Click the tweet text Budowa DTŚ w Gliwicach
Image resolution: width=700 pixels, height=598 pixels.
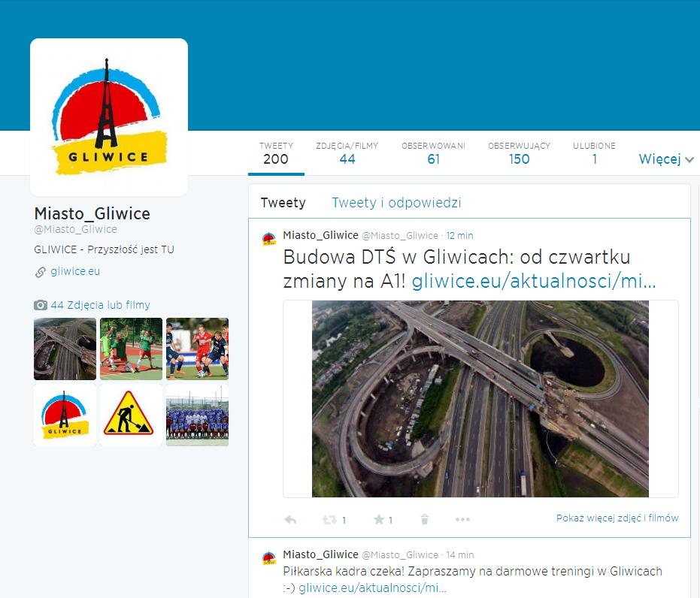tap(456, 270)
